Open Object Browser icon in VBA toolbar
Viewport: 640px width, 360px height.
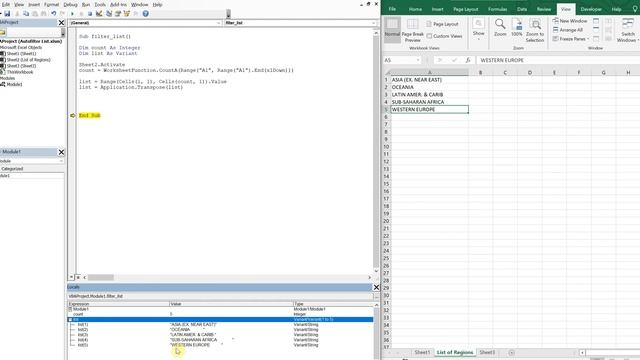point(127,14)
